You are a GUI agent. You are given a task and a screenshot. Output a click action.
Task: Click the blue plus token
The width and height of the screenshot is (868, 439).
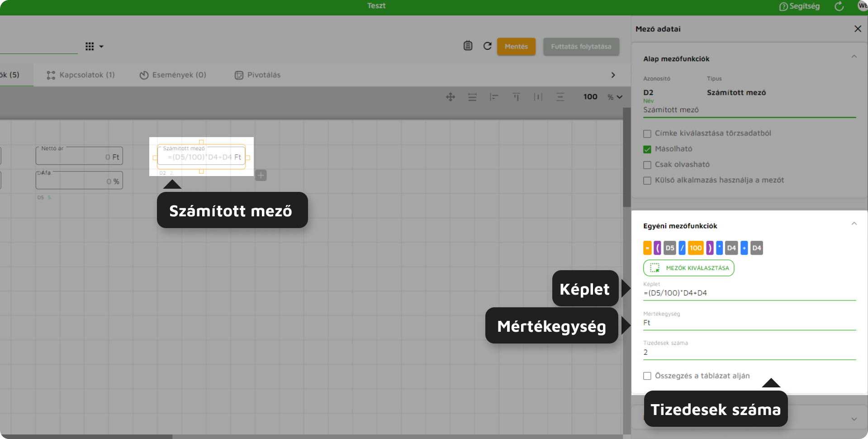click(744, 248)
